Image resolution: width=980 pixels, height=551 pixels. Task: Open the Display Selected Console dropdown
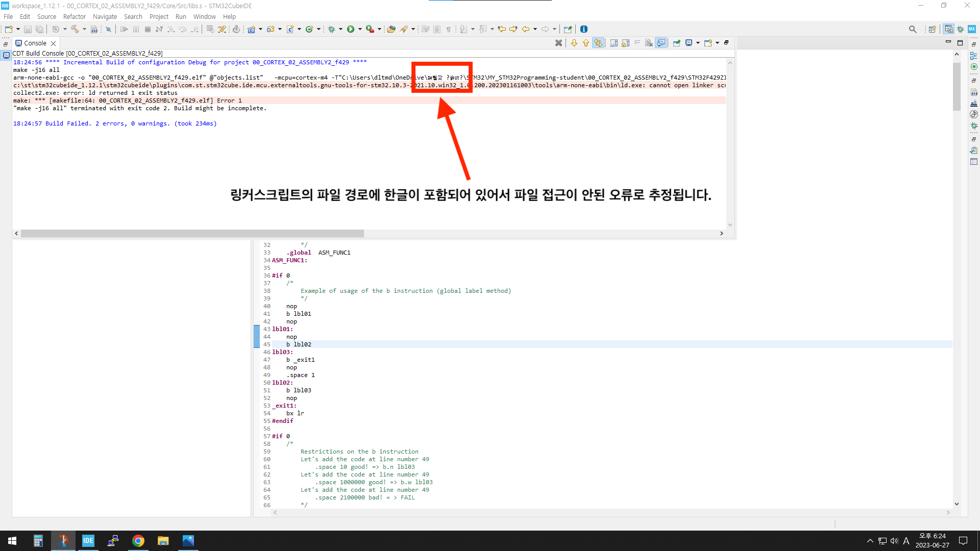click(698, 43)
